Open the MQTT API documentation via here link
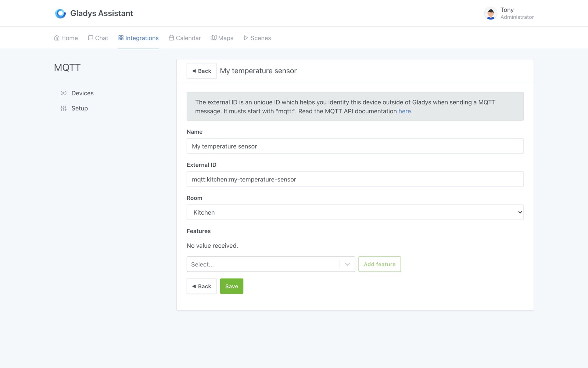The height and width of the screenshot is (368, 588). (x=404, y=111)
